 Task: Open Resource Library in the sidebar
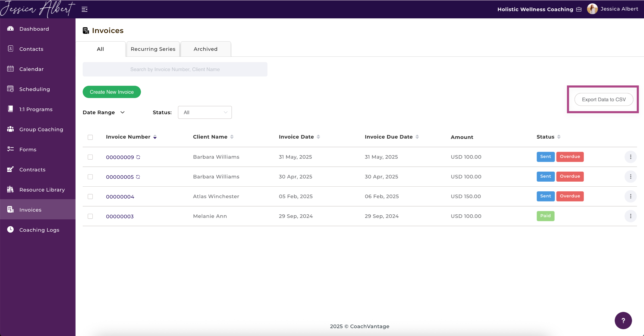pyautogui.click(x=38, y=189)
